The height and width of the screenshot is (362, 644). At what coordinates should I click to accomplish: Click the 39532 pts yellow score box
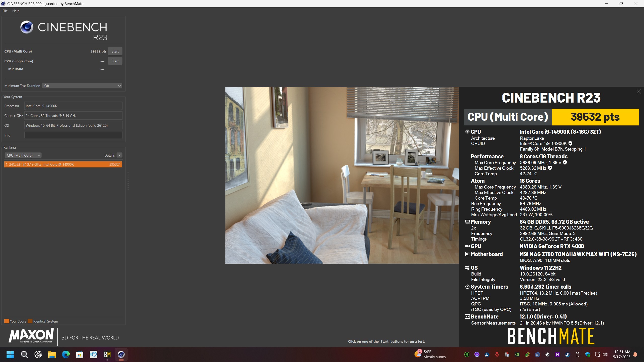click(x=595, y=117)
